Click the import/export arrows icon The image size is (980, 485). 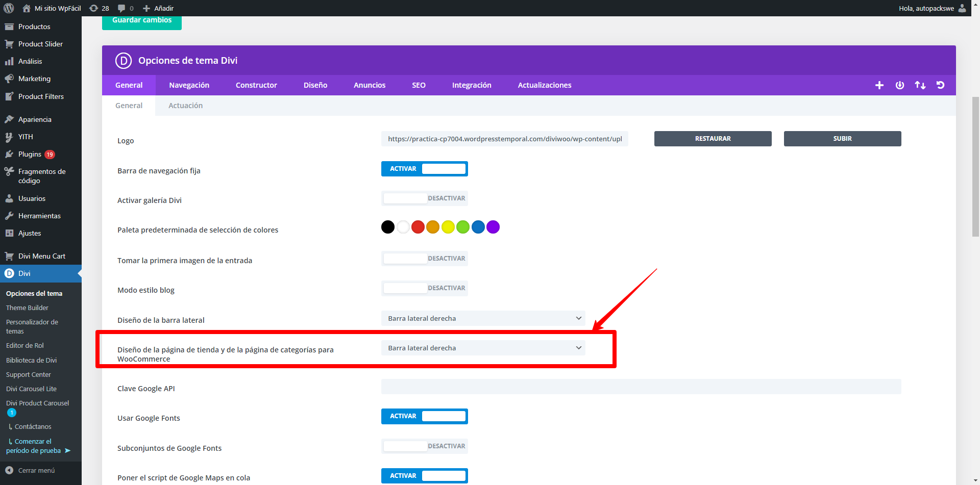[x=920, y=85]
